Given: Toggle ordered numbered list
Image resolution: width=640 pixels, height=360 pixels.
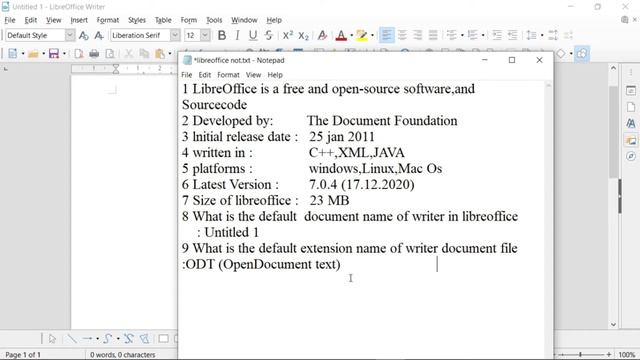Looking at the screenshot, I should (x=472, y=36).
